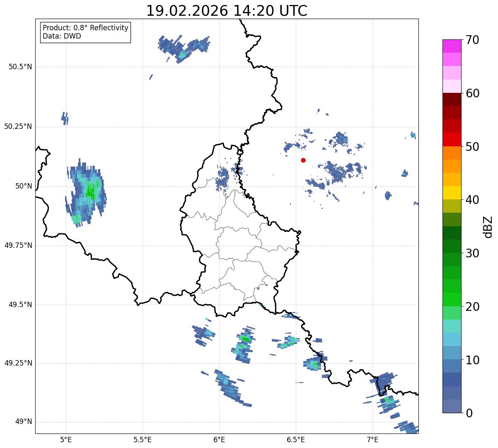Viewport: 498px width, 448px height.
Task: Click the 49°N latitude label
Action: click(x=24, y=422)
